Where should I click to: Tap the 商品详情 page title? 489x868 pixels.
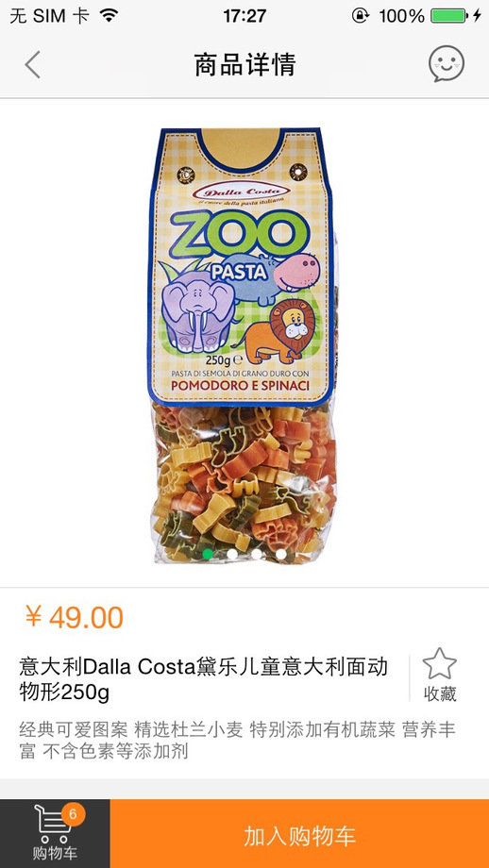click(x=244, y=64)
